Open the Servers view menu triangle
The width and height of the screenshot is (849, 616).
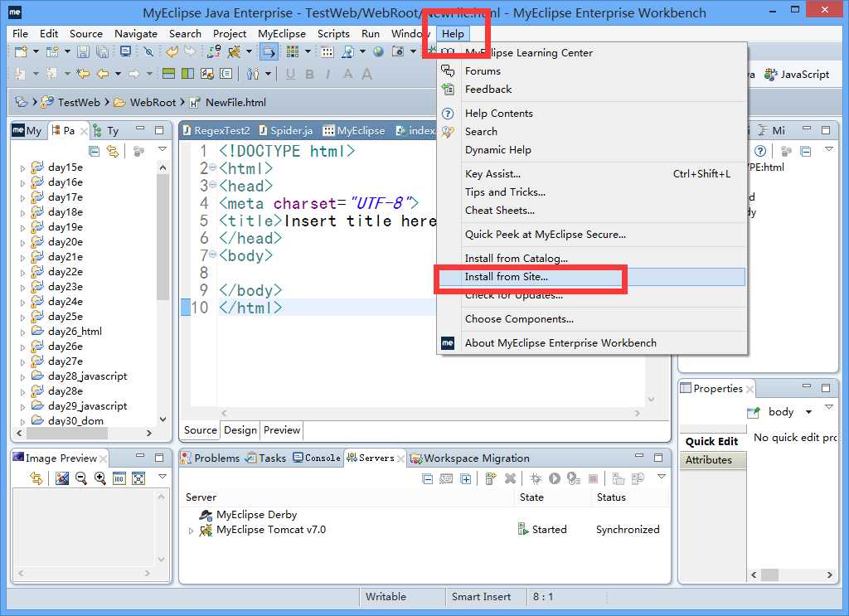coord(661,477)
